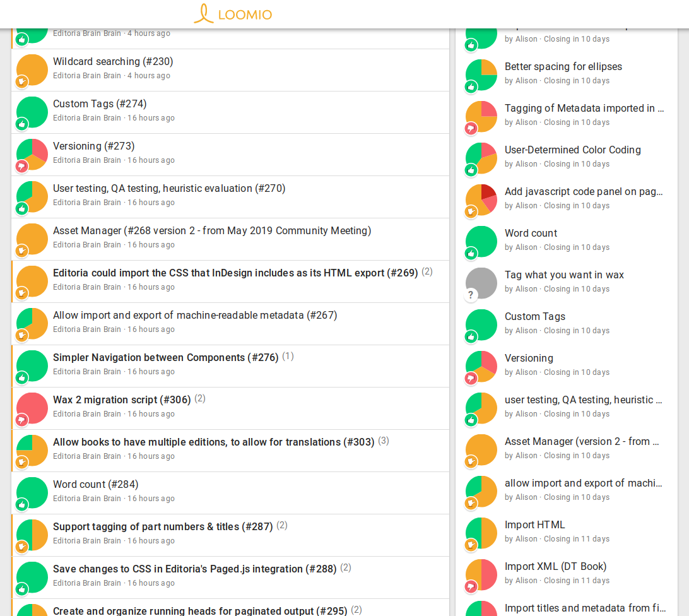
Task: Open Simpler Navigation between Components (#276)
Action: coord(166,357)
